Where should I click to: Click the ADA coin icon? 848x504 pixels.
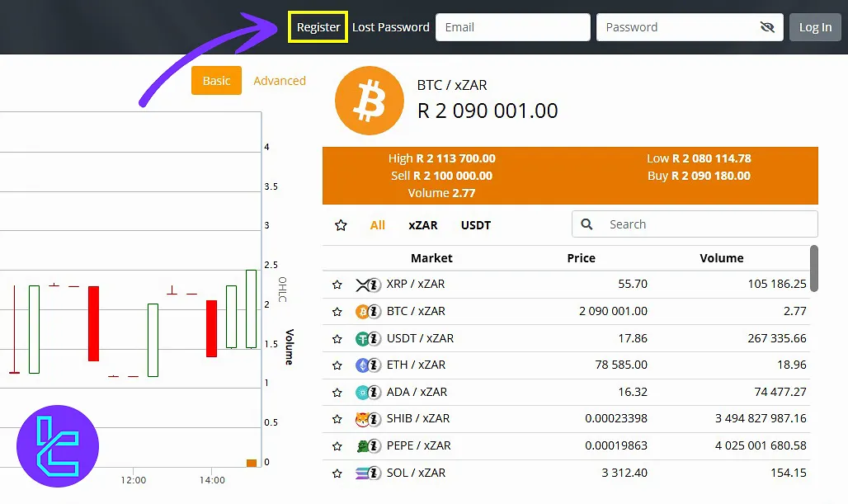[x=363, y=393]
